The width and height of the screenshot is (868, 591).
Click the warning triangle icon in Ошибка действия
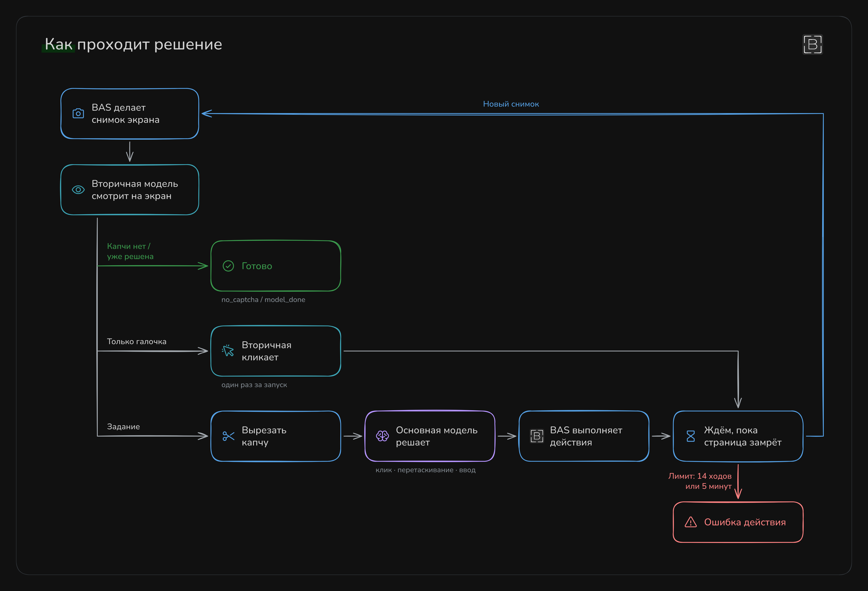tap(691, 522)
